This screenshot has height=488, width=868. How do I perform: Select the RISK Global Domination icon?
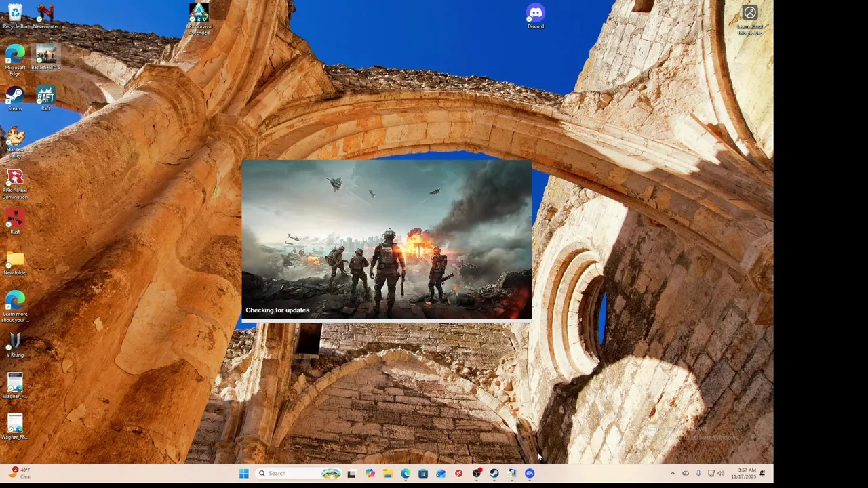(x=15, y=184)
